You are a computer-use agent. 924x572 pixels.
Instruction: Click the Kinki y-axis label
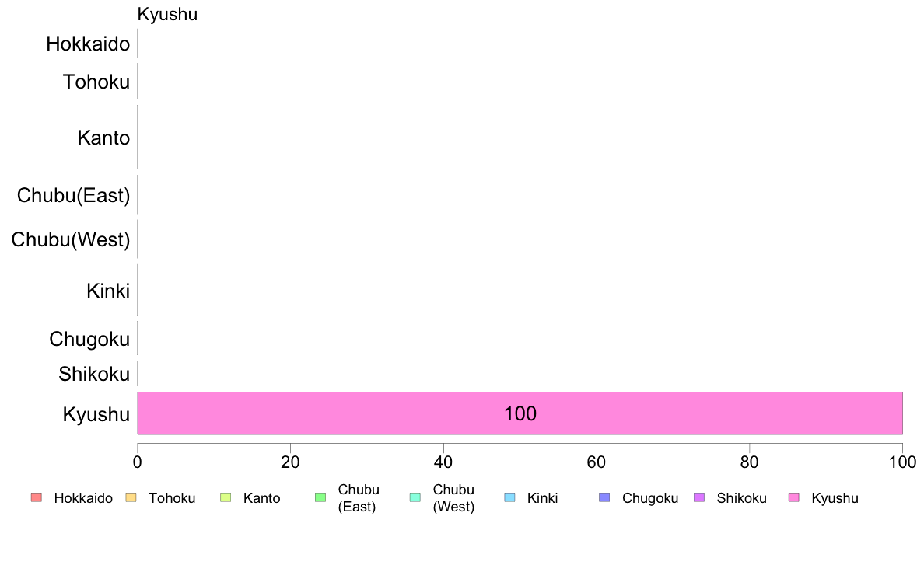108,291
